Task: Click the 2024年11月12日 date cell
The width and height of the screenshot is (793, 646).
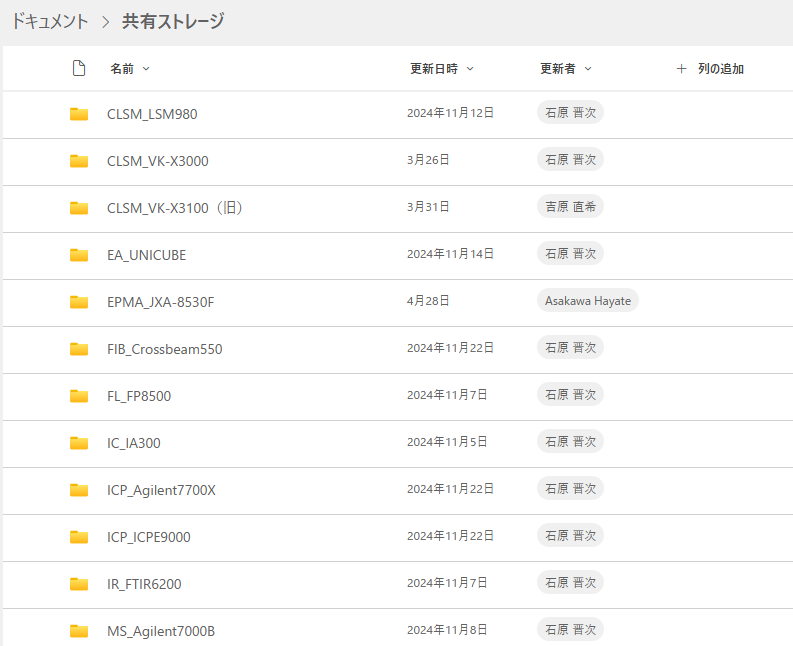Action: point(450,113)
